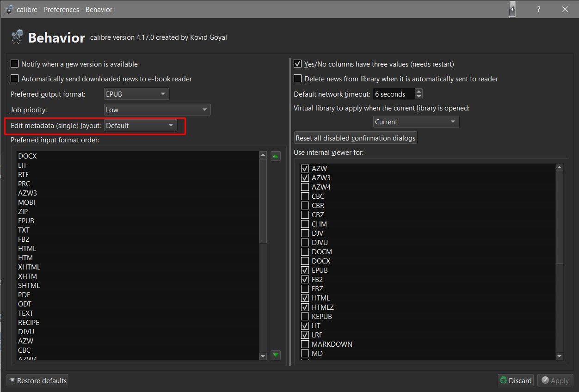Uncheck HTMLZ viewer format checkbox

[305, 307]
